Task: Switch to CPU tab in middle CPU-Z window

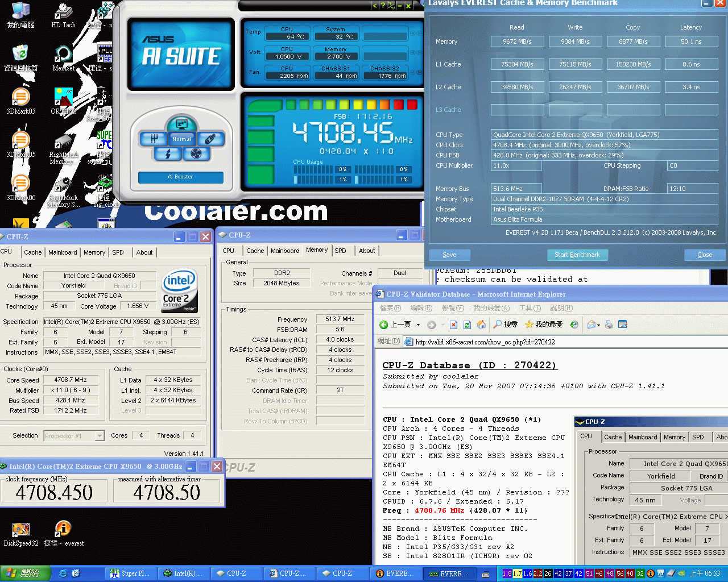Action: point(229,251)
